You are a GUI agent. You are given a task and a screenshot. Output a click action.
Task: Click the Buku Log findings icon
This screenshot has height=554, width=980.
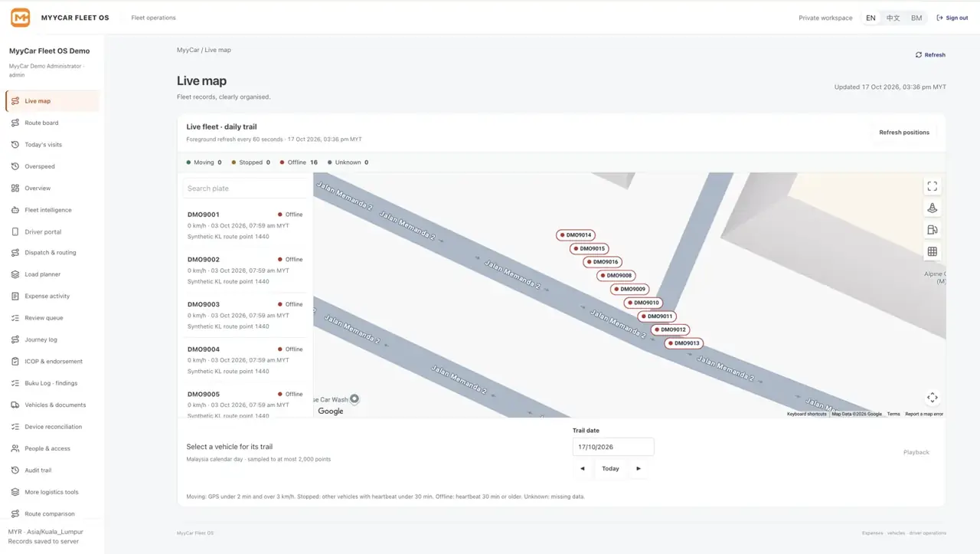(x=15, y=383)
